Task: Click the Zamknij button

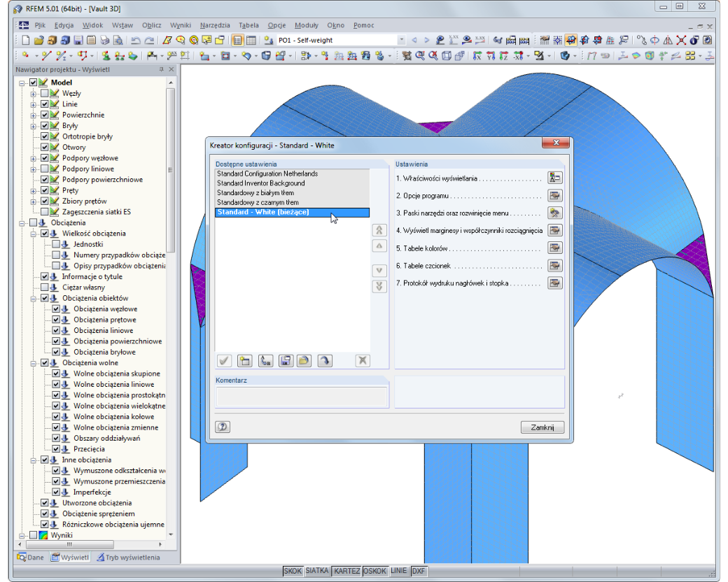Action: tap(542, 427)
